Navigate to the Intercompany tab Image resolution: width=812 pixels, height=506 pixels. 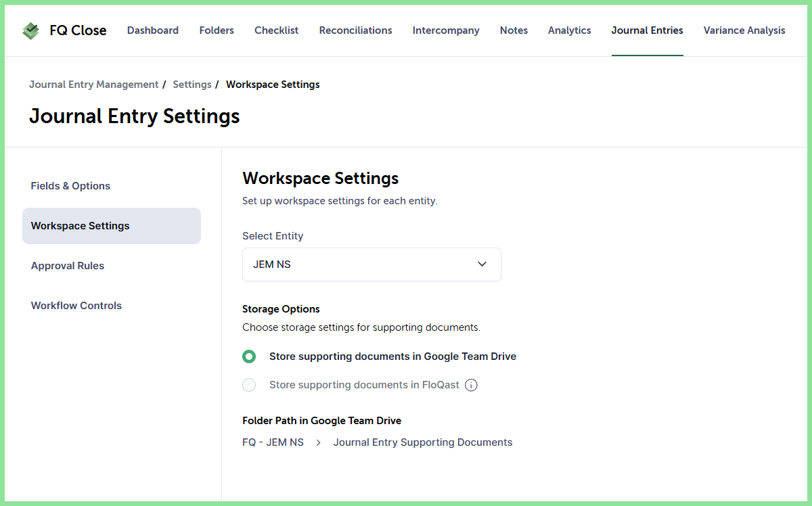[x=446, y=30]
